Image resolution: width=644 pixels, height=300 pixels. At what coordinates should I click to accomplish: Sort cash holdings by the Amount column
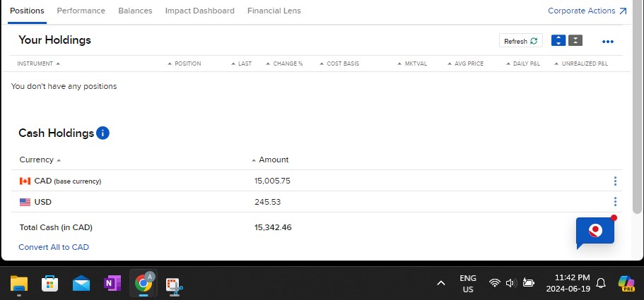tap(273, 160)
